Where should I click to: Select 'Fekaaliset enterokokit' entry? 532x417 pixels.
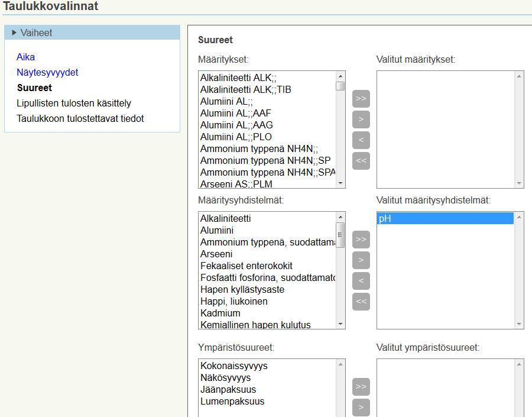[267, 266]
